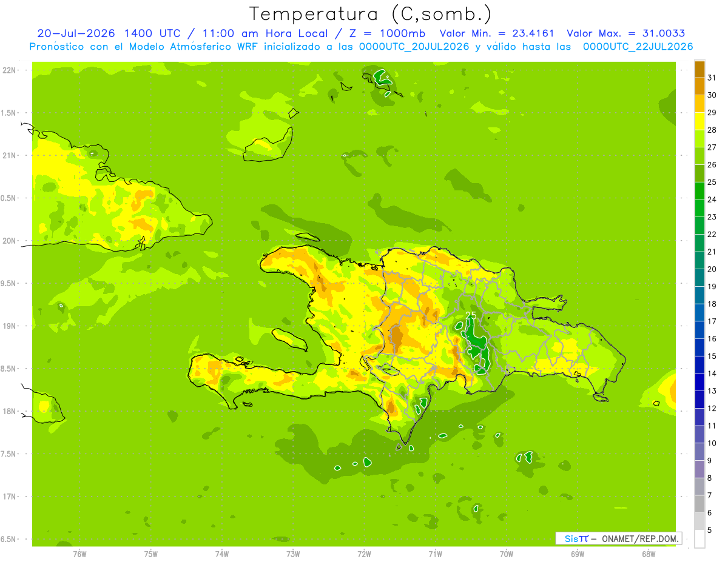Screen dimensions: 728x562
Task: Click the "75W" longitude axis label
Action: [151, 554]
